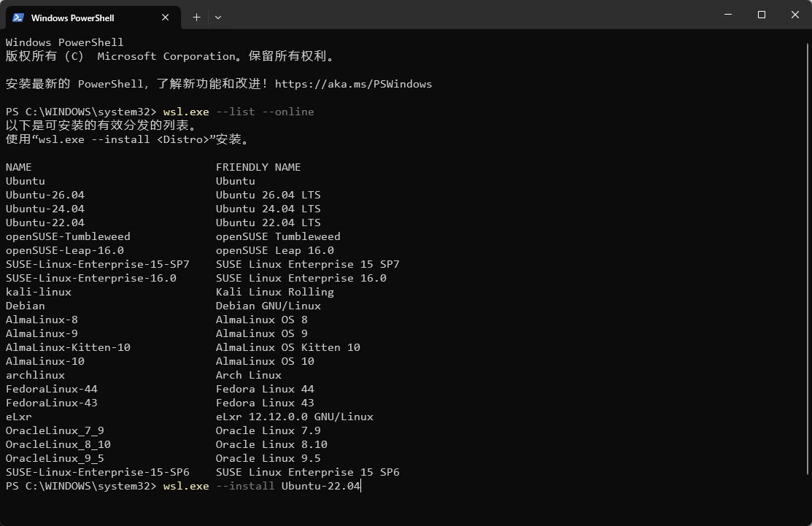This screenshot has height=526, width=812.
Task: Click the OracleLinux_9_5 entry
Action: (55, 458)
